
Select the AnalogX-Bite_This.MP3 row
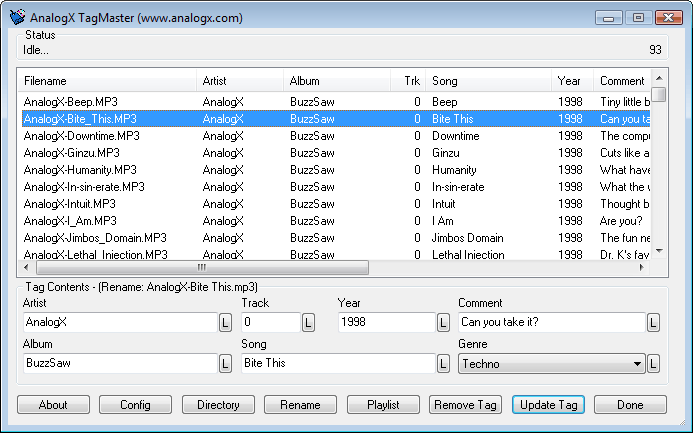click(336, 119)
